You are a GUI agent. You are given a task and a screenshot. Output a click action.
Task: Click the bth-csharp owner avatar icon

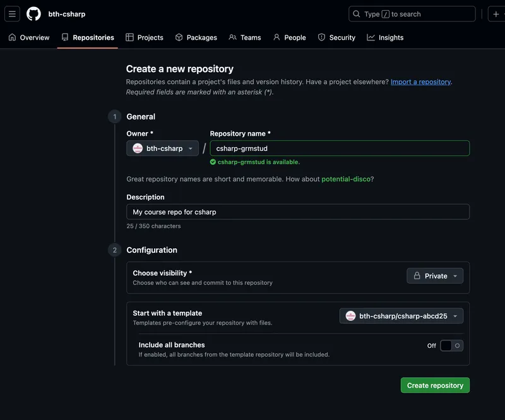tap(138, 148)
